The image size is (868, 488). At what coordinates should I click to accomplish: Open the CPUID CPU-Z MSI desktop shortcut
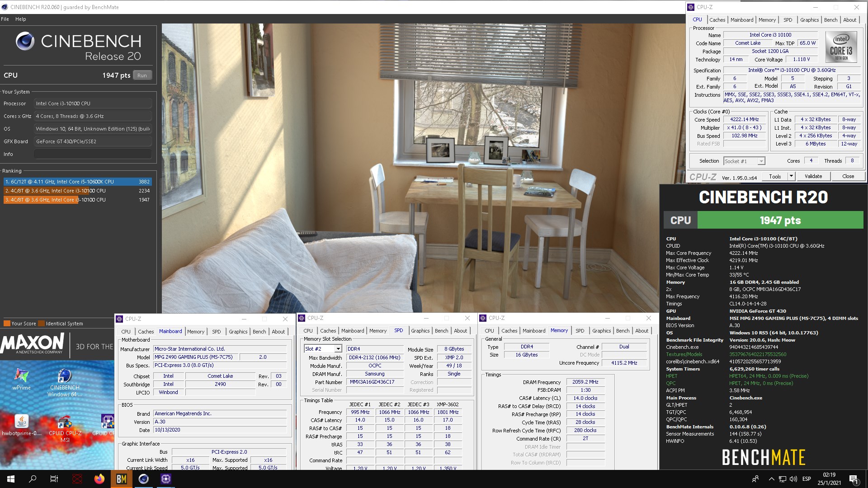(65, 428)
